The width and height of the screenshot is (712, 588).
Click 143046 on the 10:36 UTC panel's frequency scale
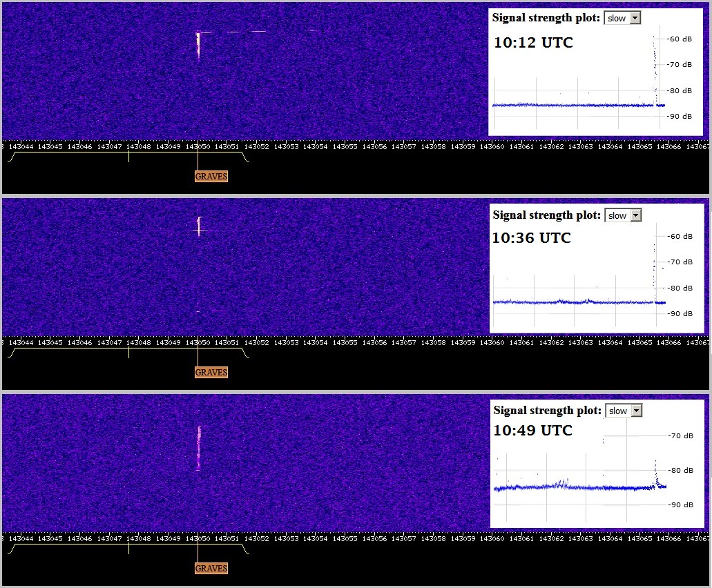click(x=79, y=342)
